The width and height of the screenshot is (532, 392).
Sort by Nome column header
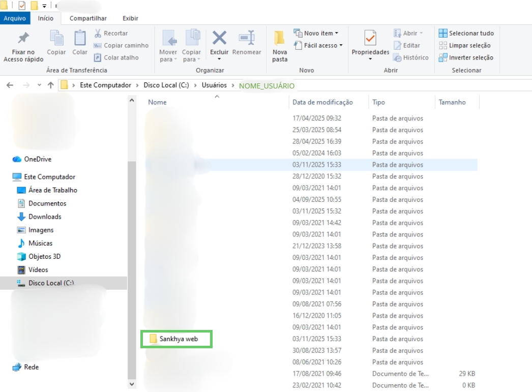click(157, 102)
